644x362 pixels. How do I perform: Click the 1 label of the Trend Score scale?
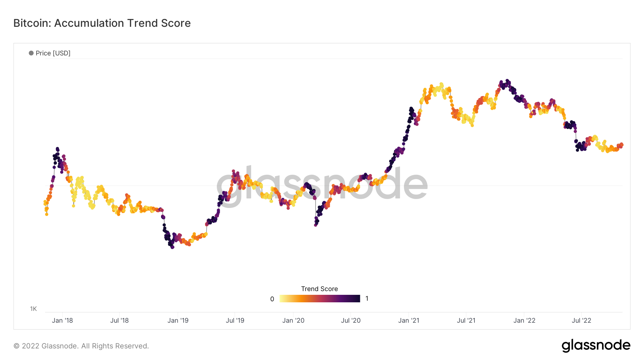pos(367,299)
